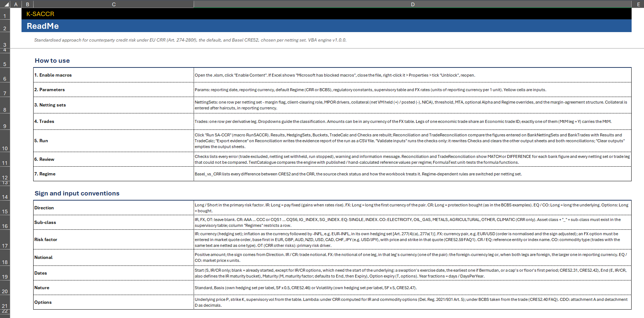Screen dimensions: 644x318
Task: Select the '7. Regime' cell
Action: 114,174
